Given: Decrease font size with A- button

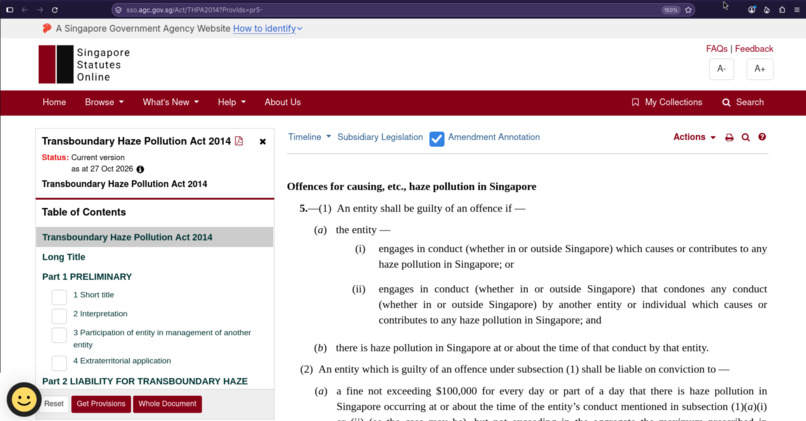Looking at the screenshot, I should 721,69.
